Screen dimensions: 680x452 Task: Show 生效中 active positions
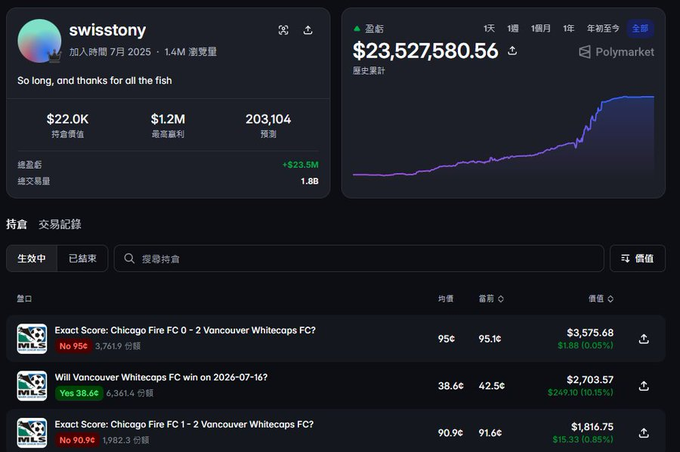point(32,259)
